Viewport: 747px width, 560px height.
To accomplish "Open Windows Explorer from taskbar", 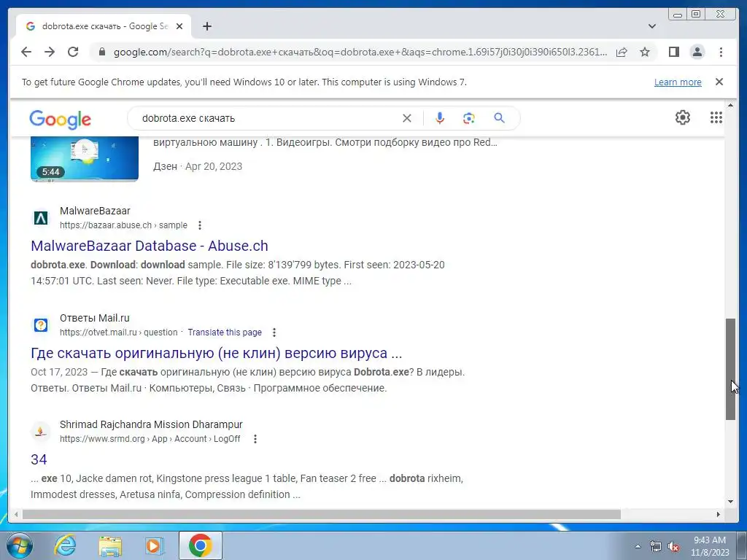I will point(110,545).
